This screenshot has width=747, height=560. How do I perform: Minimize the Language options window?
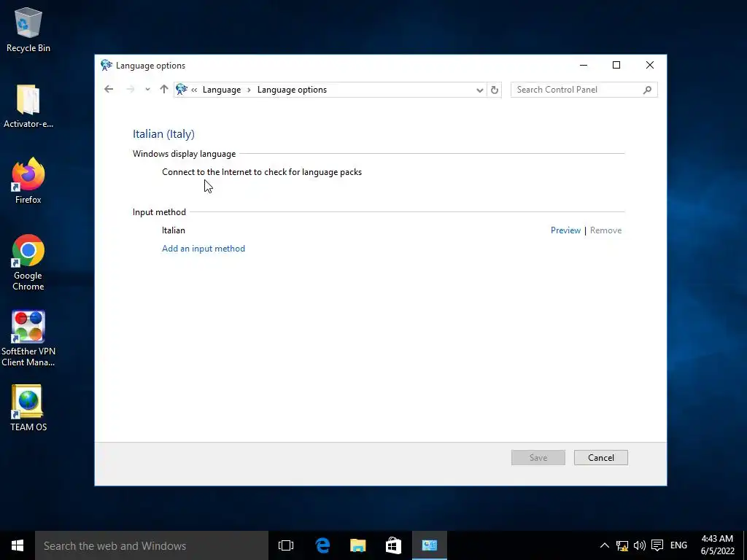583,65
